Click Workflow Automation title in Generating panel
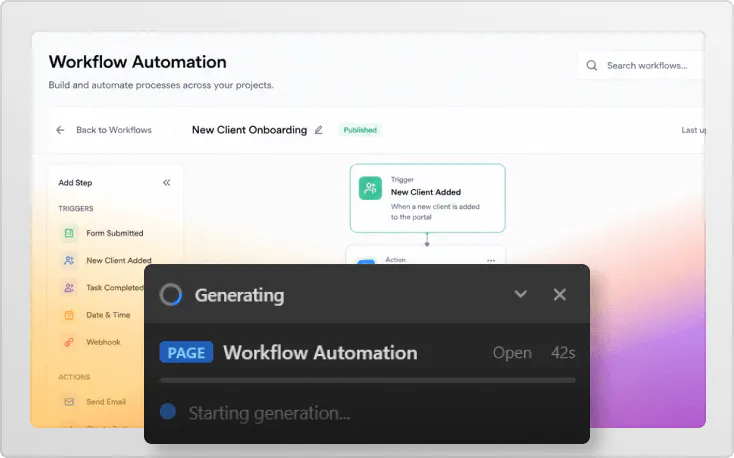The image size is (734, 458). coord(320,353)
